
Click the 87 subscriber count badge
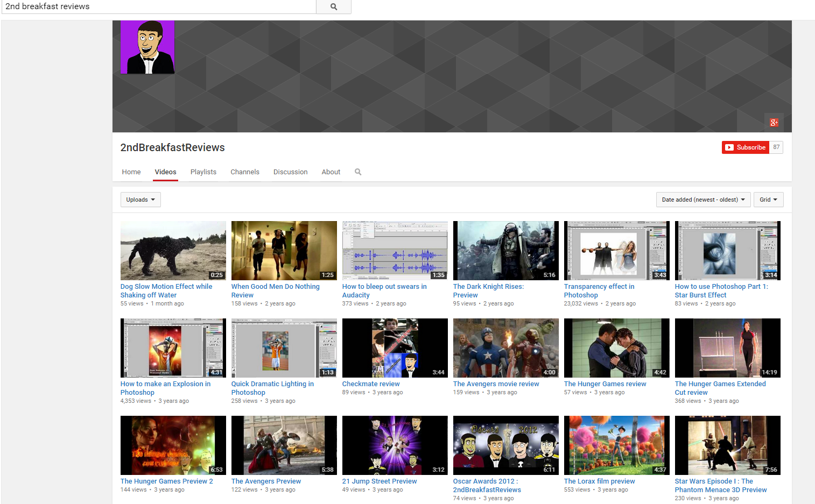(776, 147)
